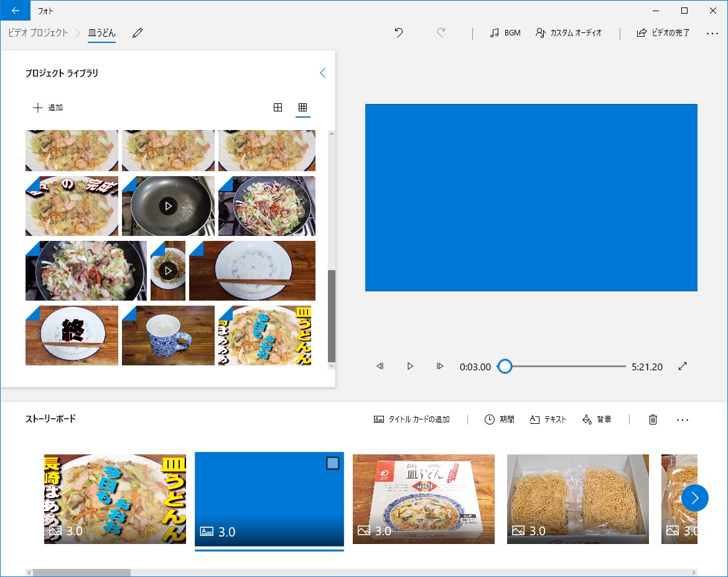Click the library scroll down arrow
Image resolution: width=728 pixels, height=577 pixels.
331,366
